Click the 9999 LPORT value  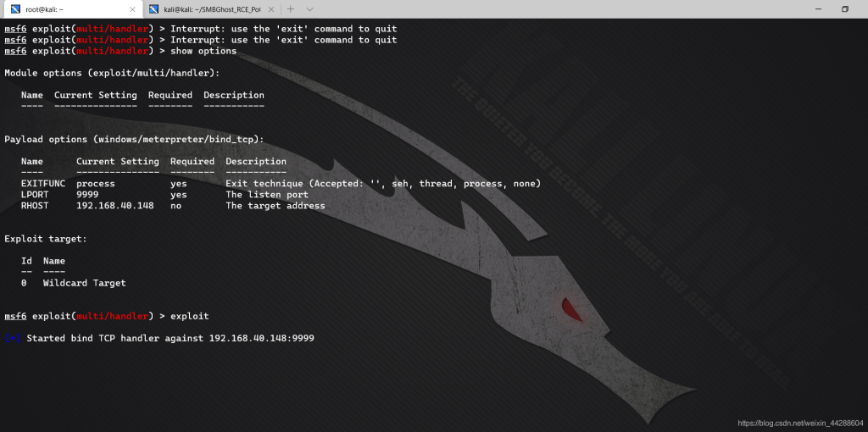click(87, 195)
